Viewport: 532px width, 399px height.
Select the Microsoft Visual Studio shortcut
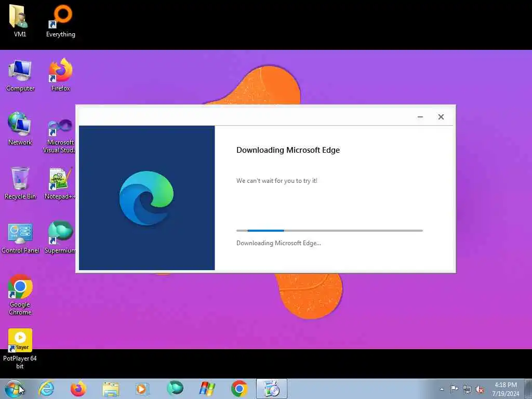60,136
